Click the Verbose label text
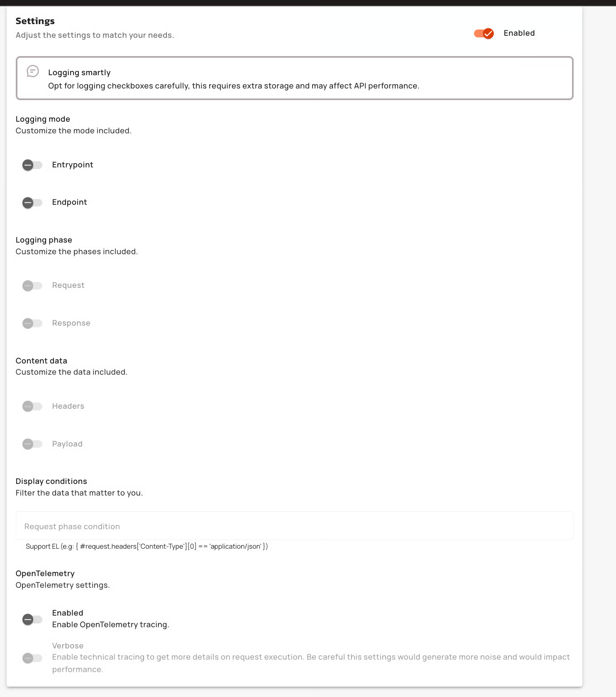The image size is (616, 697). pyautogui.click(x=68, y=646)
